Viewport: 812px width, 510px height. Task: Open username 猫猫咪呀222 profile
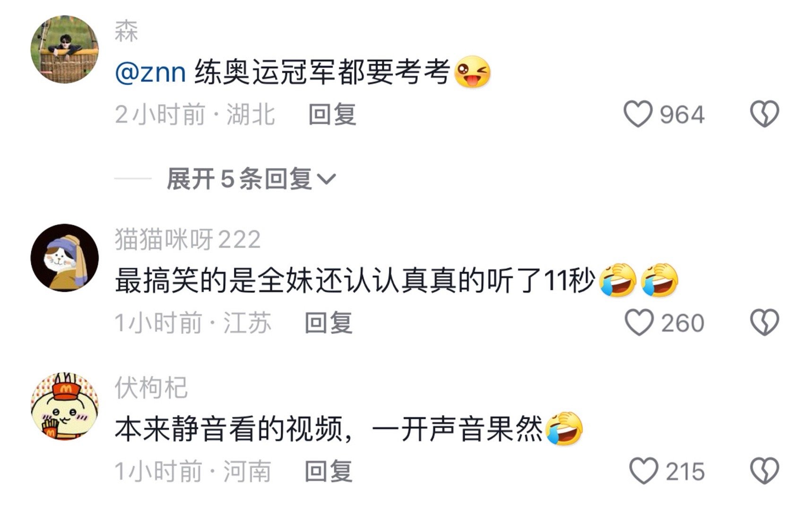188,239
